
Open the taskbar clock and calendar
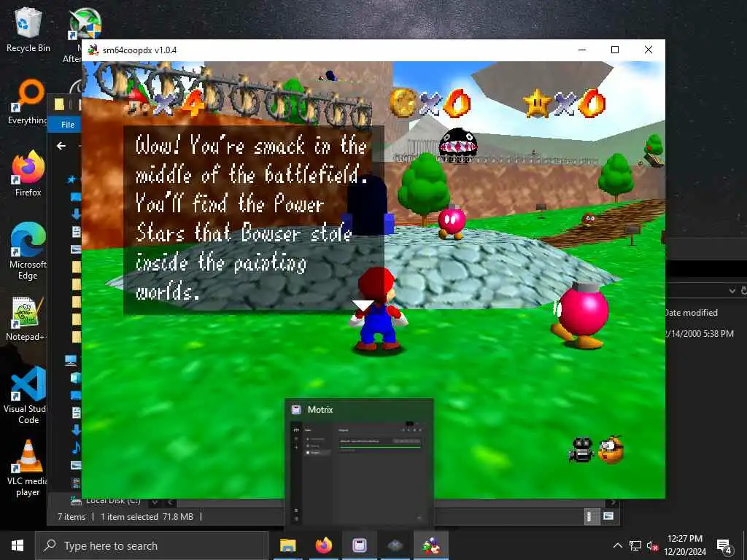click(x=684, y=545)
